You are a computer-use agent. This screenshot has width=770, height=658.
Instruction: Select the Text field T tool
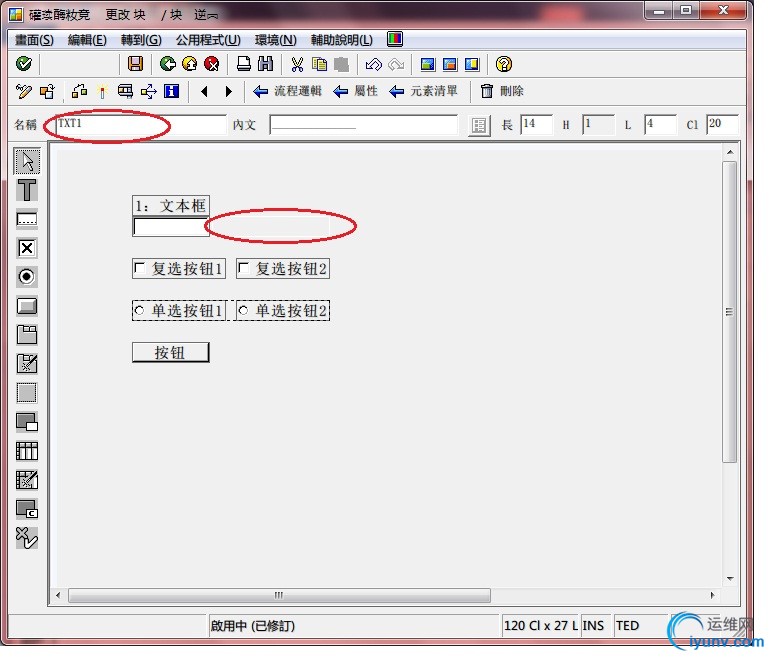[27, 190]
